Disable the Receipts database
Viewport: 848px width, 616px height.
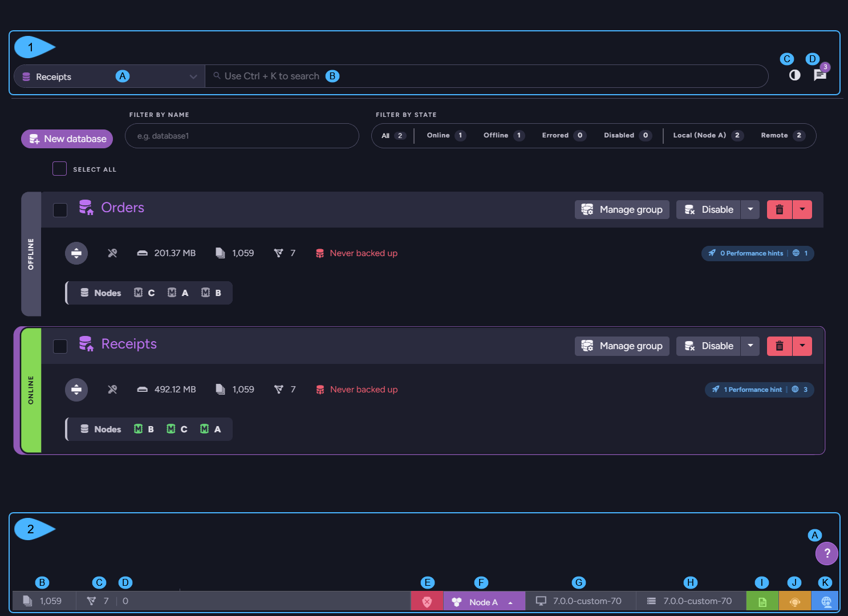point(709,346)
